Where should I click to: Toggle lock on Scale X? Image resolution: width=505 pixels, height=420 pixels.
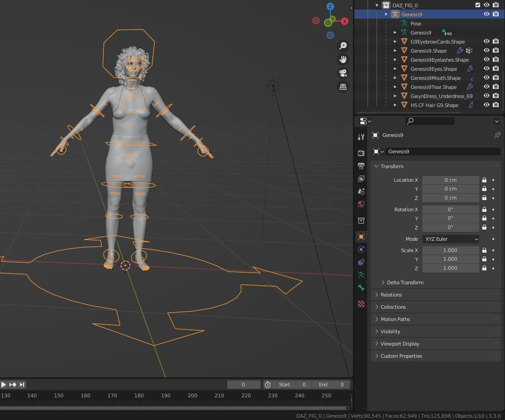point(484,250)
